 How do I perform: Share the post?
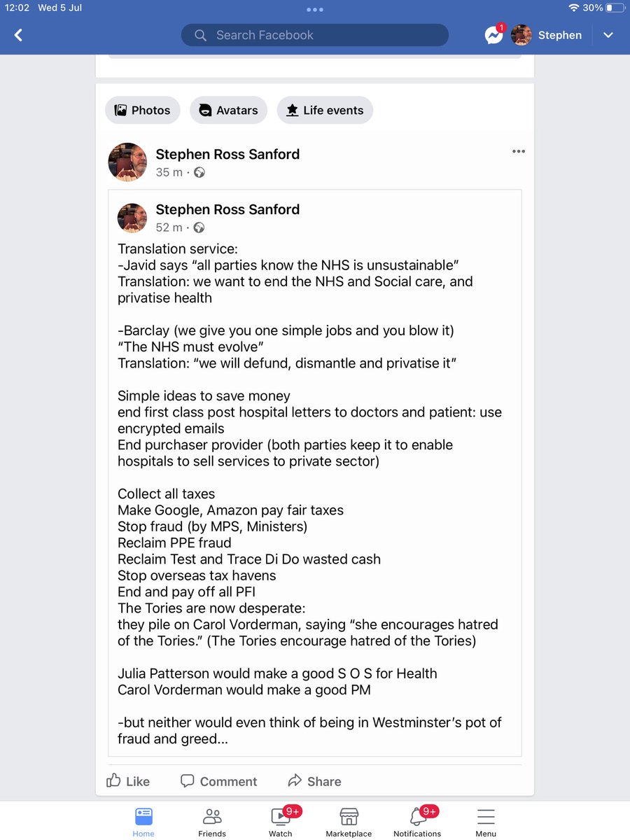coord(314,781)
